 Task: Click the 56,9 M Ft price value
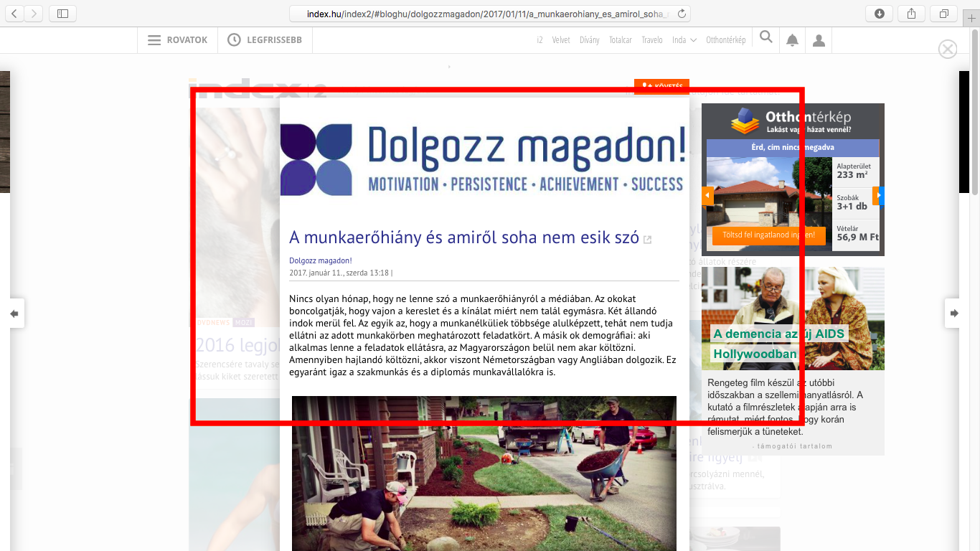[x=857, y=237]
